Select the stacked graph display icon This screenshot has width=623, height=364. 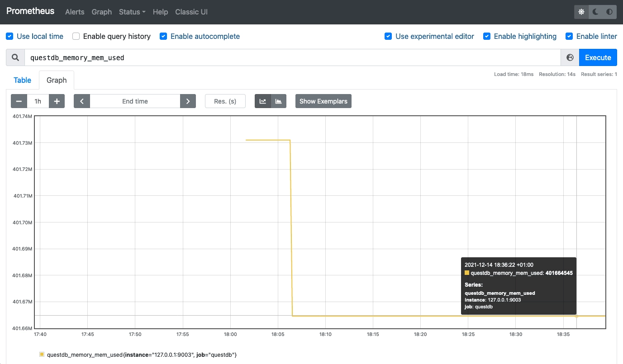point(278,101)
